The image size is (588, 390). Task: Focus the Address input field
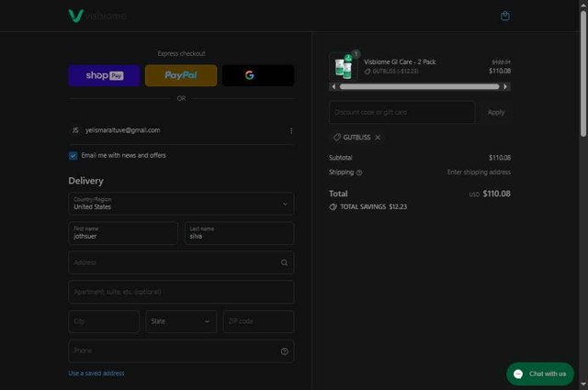click(x=181, y=262)
